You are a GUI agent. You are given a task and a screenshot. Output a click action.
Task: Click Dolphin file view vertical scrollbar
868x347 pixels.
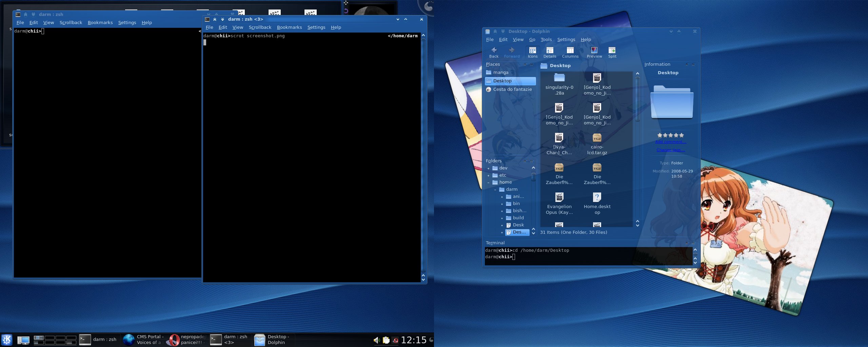point(637,99)
